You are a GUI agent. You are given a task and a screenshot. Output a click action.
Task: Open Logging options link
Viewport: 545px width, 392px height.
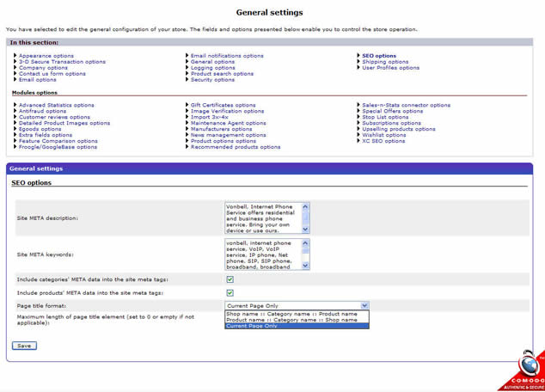pyautogui.click(x=212, y=67)
